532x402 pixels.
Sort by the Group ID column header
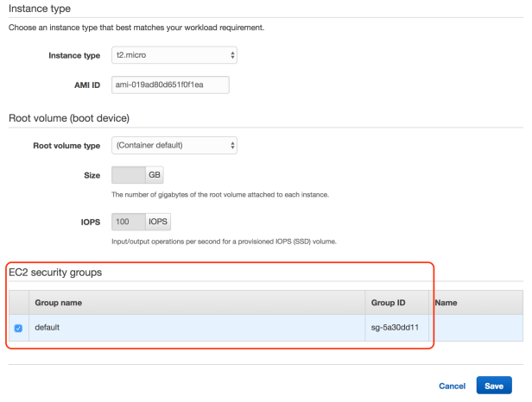(x=389, y=304)
